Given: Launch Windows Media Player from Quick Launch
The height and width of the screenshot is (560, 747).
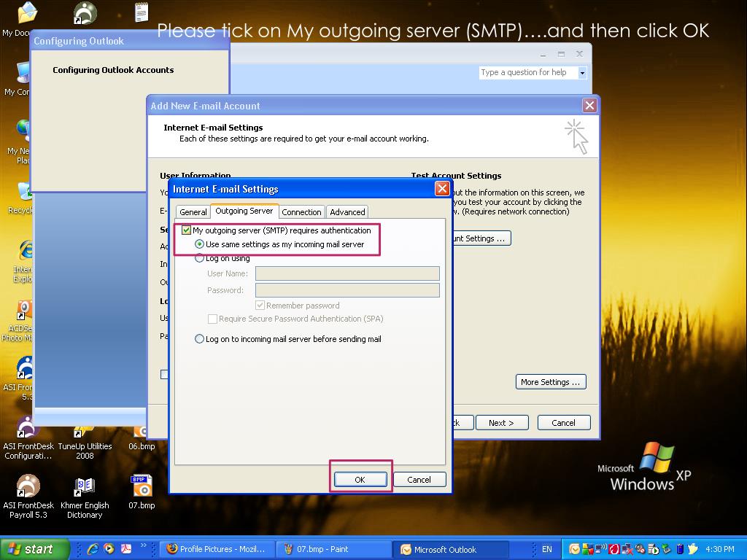Looking at the screenshot, I should coord(109,549).
